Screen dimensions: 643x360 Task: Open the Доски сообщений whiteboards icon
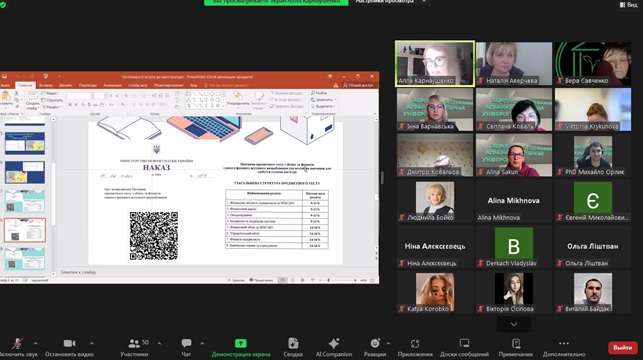pos(464,343)
